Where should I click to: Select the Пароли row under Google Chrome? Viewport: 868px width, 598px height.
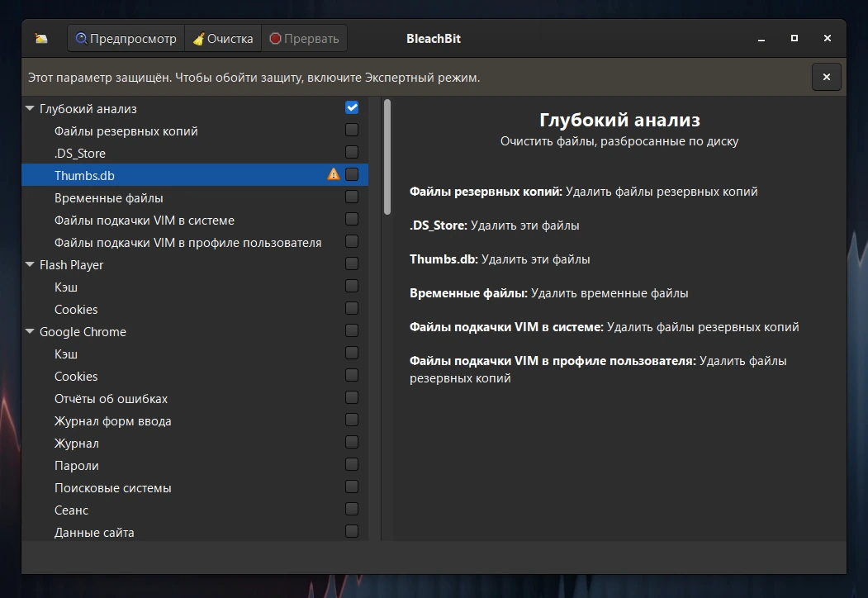(195, 466)
